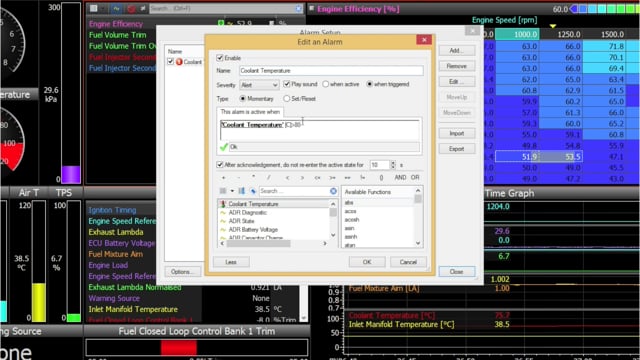Clear the main channel list search field
Screen dimensions: 640x360
pos(299,9)
